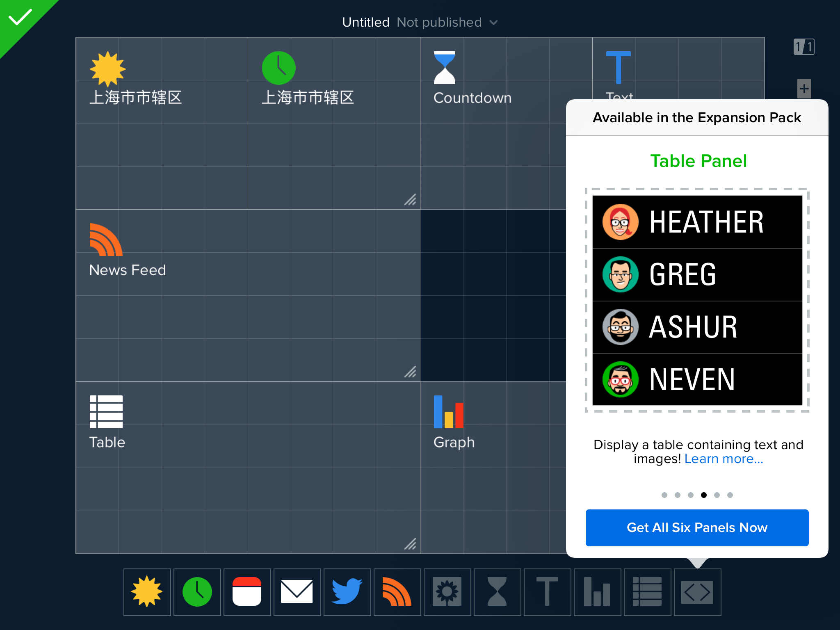
Task: Go to first popup page dot
Action: pos(664,495)
